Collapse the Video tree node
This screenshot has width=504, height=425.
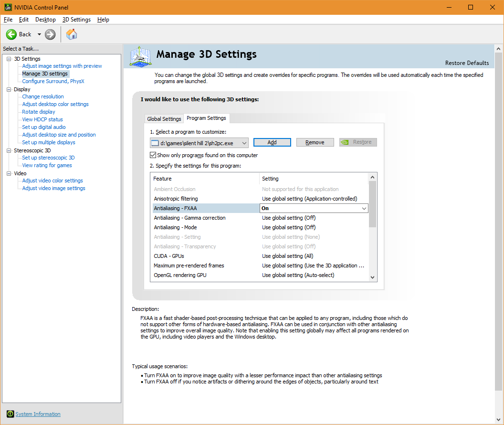tap(9, 173)
